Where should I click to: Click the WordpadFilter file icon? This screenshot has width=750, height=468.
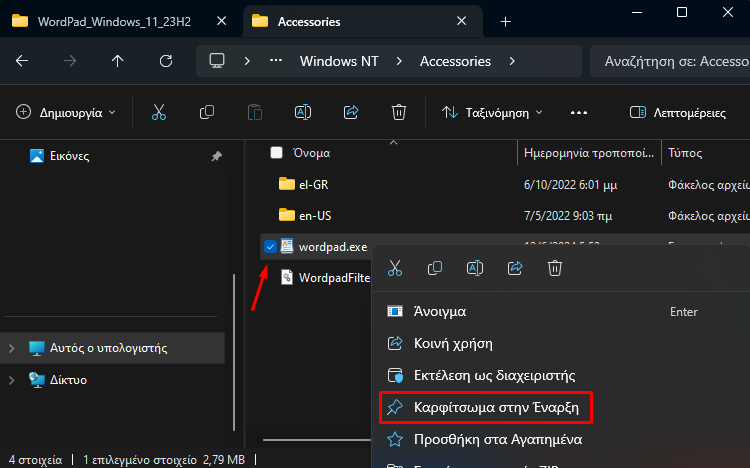[287, 278]
